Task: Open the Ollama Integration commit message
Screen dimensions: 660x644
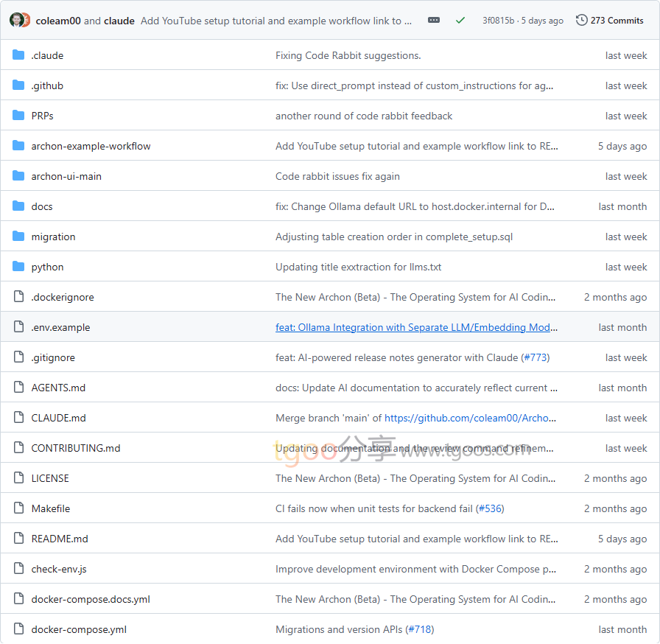Action: (x=416, y=327)
